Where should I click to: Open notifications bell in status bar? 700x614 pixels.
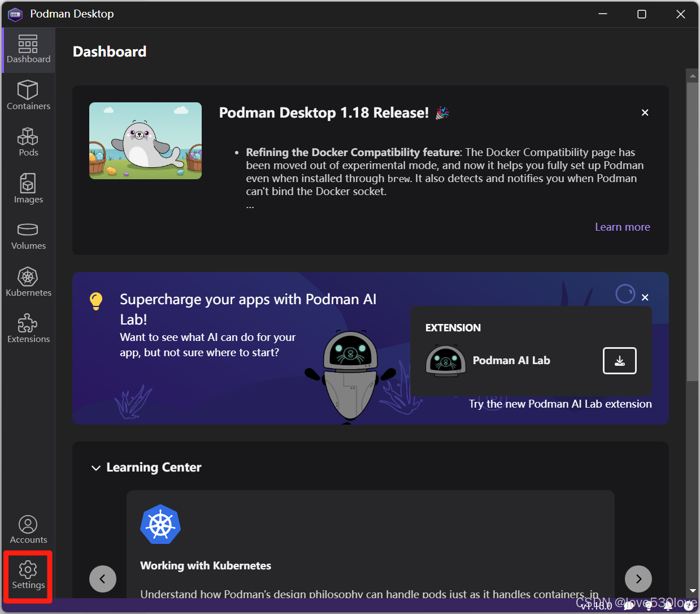pos(668,605)
